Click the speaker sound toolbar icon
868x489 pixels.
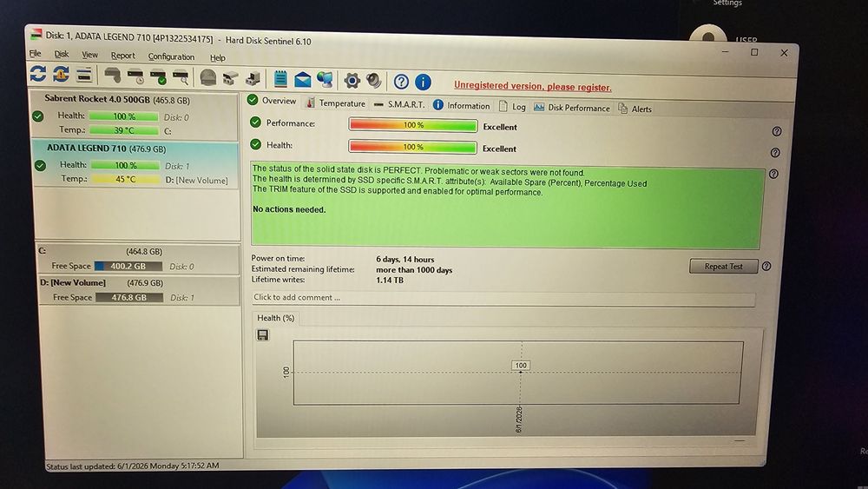click(374, 82)
